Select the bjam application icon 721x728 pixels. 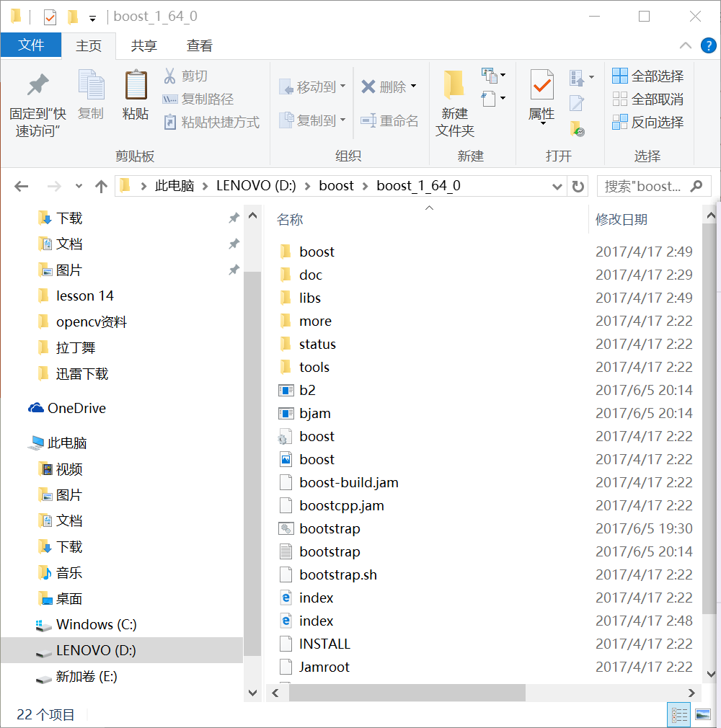point(286,413)
